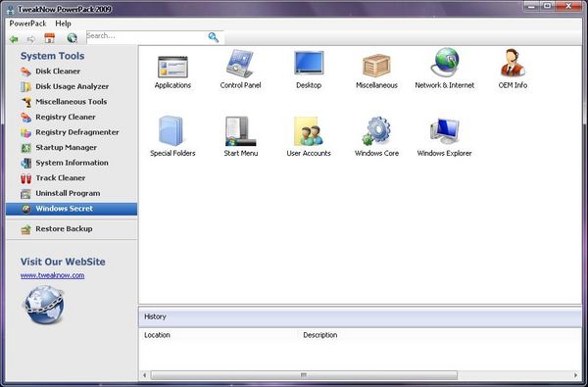Close the TweakNow PowerPack window
Viewport: 588px width, 387px height.
(x=568, y=6)
